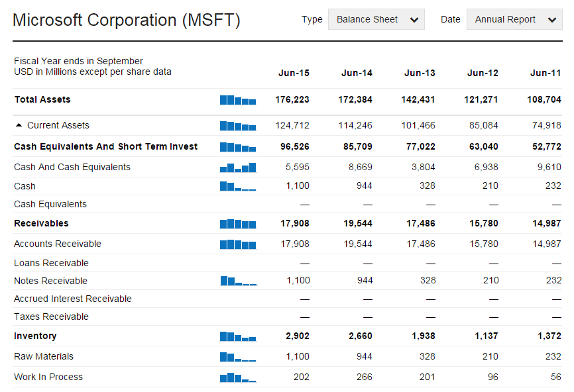Click the Total Assets row label
The width and height of the screenshot is (574, 392).
pyautogui.click(x=42, y=99)
